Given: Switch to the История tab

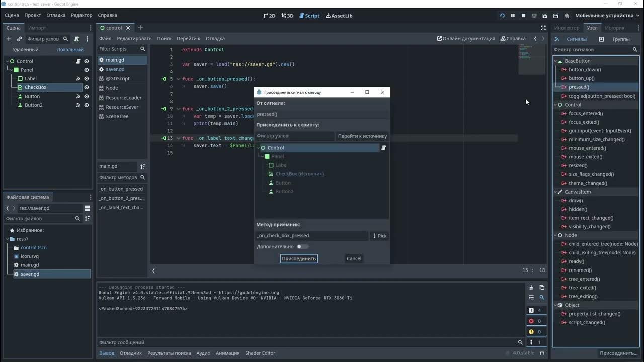Looking at the screenshot, I should tap(614, 28).
